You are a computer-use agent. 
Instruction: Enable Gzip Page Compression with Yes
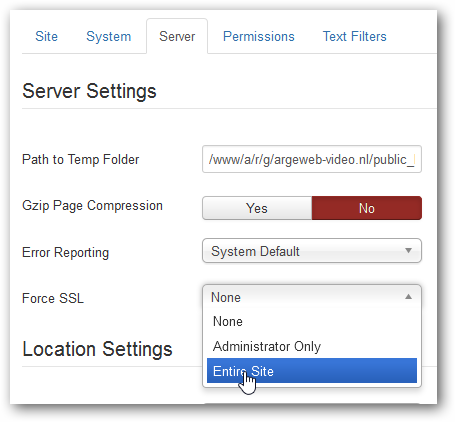(257, 208)
